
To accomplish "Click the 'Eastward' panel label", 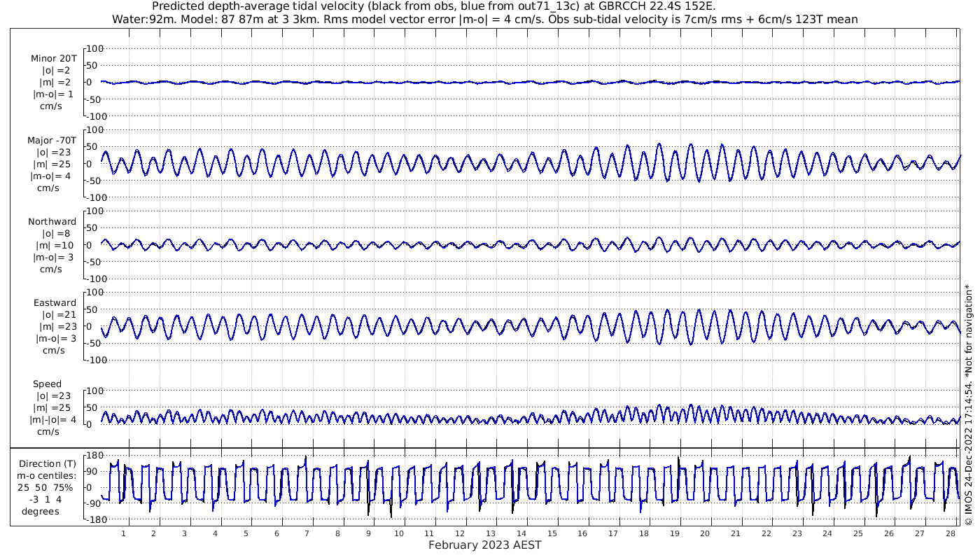I will click(x=55, y=303).
